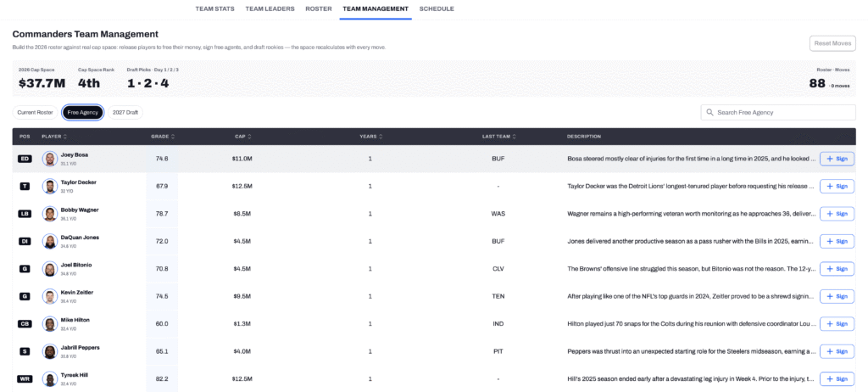This screenshot has height=392, width=868.
Task: Show the Current Roster view
Action: (x=35, y=113)
